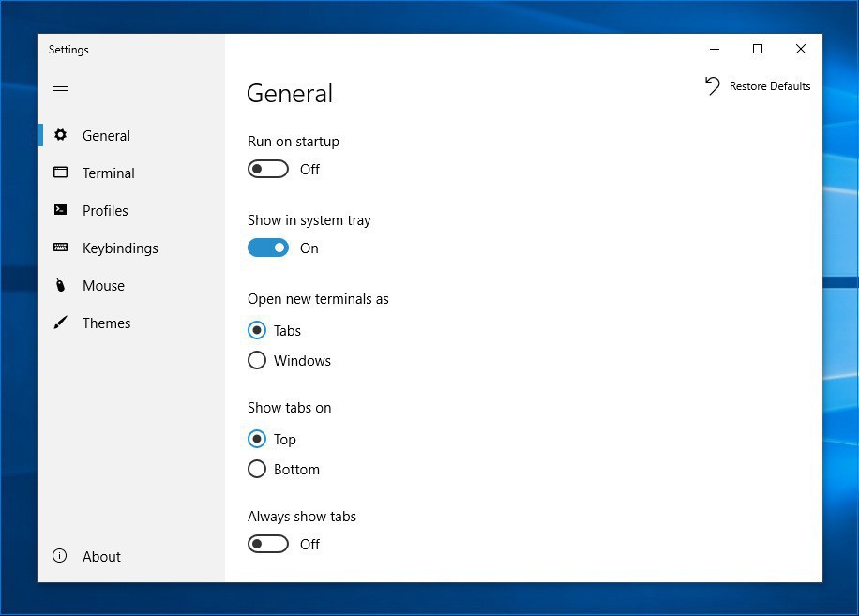
Task: Click the General gear icon
Action: point(60,135)
